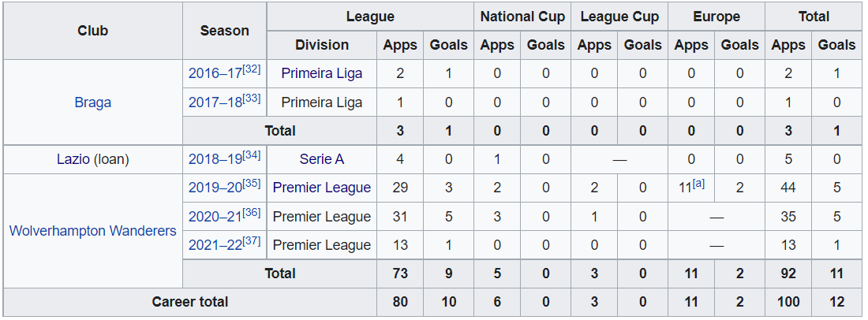868x320 pixels.
Task: Open the 2017–18 season link
Action: tap(215, 102)
